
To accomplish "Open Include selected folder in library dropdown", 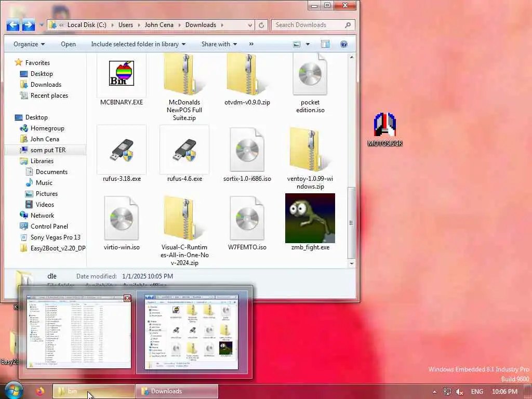I will point(138,44).
